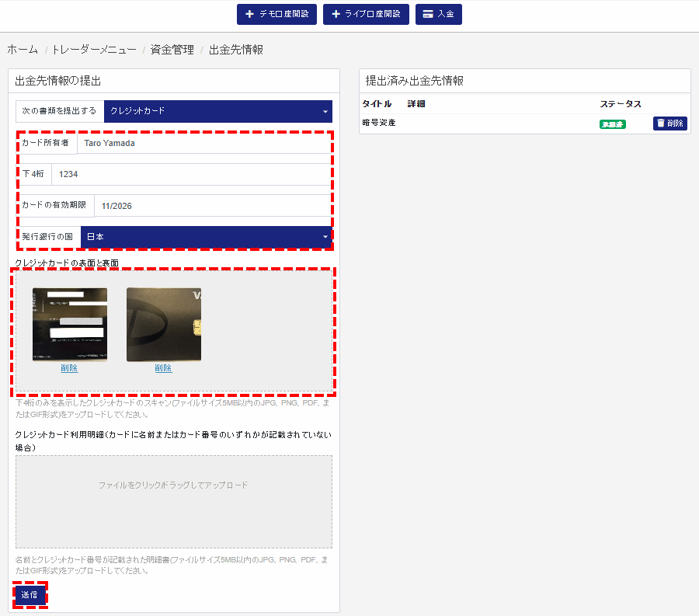Click 削除 link under first card image
Screen dimensions: 699x616
[x=69, y=368]
